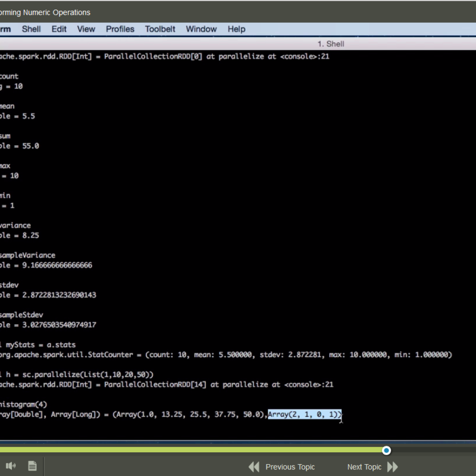Click the '8.25' variance result
476x476 pixels.
pyautogui.click(x=30, y=236)
